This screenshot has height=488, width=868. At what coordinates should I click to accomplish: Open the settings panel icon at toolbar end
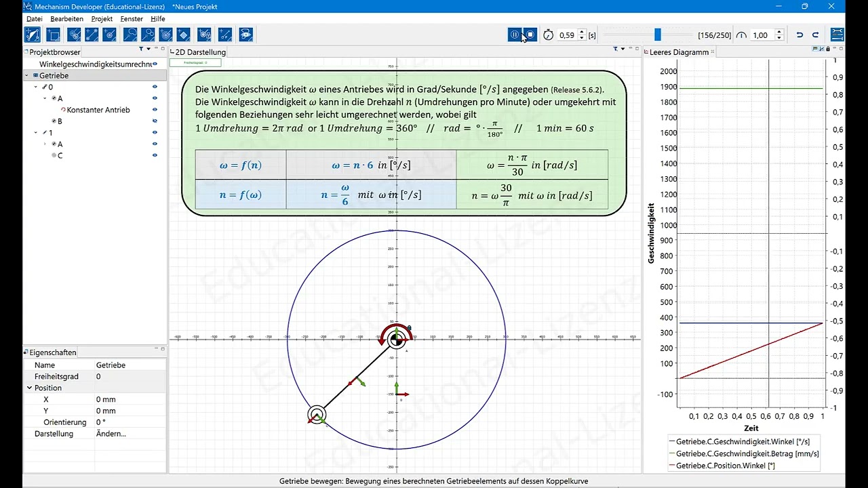[837, 35]
